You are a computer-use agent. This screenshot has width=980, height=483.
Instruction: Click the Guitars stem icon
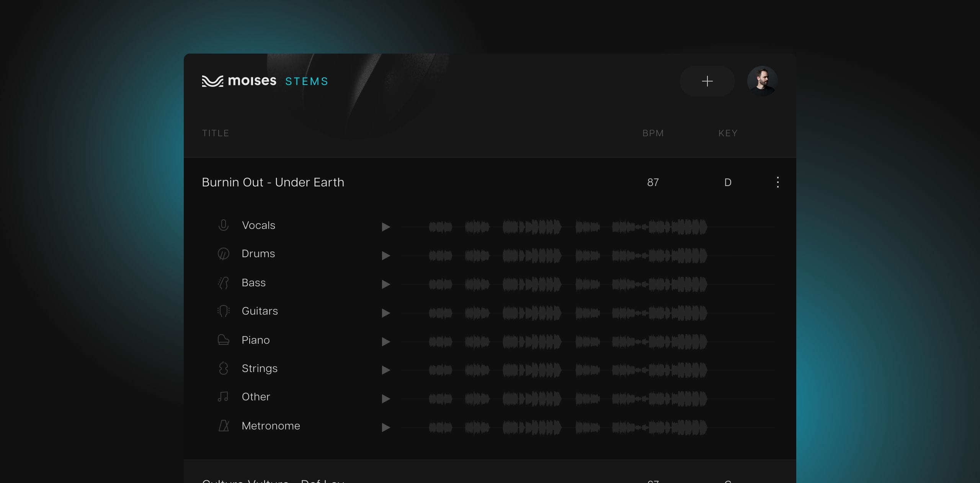tap(224, 311)
